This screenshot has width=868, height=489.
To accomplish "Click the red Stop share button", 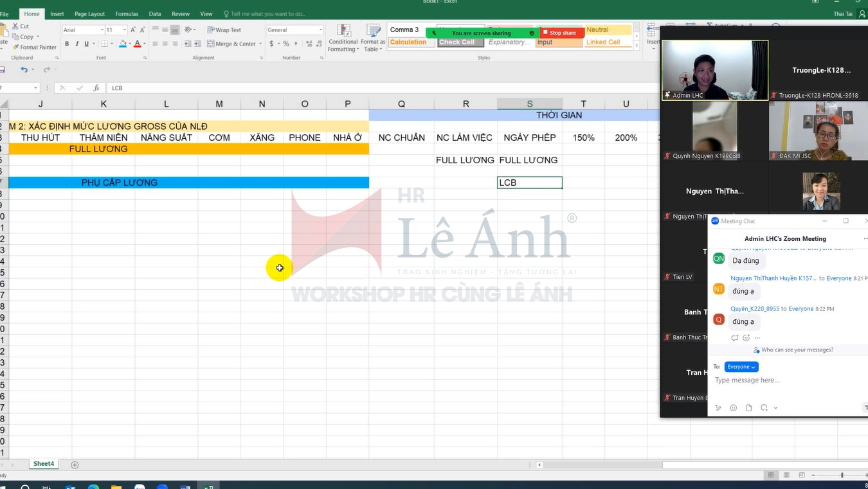I will (x=563, y=33).
